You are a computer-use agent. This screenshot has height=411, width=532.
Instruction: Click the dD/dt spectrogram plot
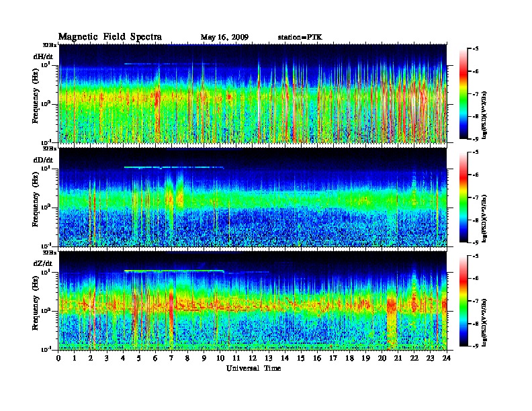pos(253,197)
